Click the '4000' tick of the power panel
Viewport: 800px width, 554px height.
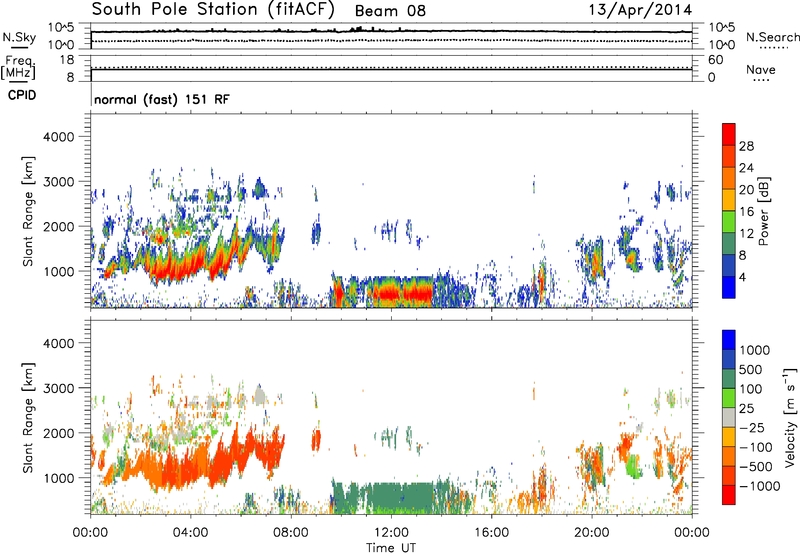pyautogui.click(x=59, y=137)
